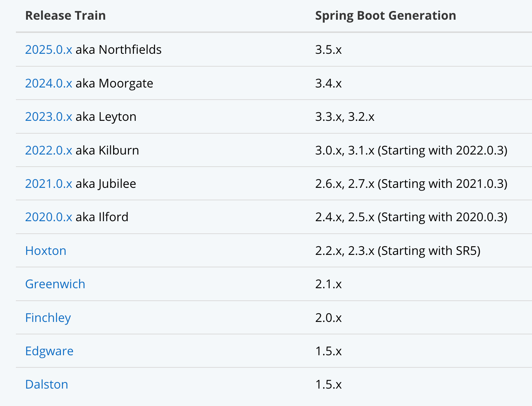
Task: Click the 2.0.x cell beside Finchley
Action: (x=328, y=318)
